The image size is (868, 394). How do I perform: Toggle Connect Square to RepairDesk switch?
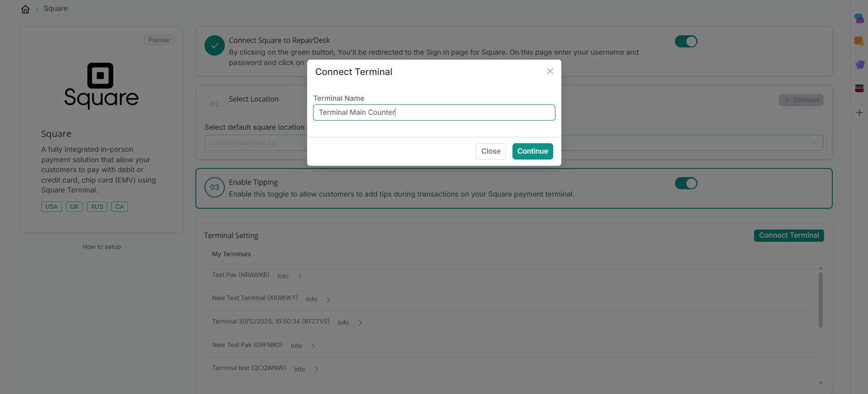(686, 42)
